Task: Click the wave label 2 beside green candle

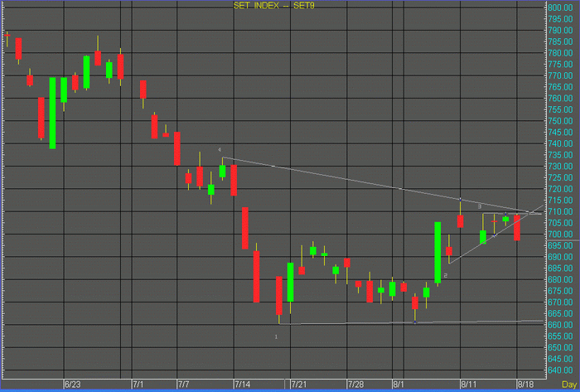Action: click(446, 275)
